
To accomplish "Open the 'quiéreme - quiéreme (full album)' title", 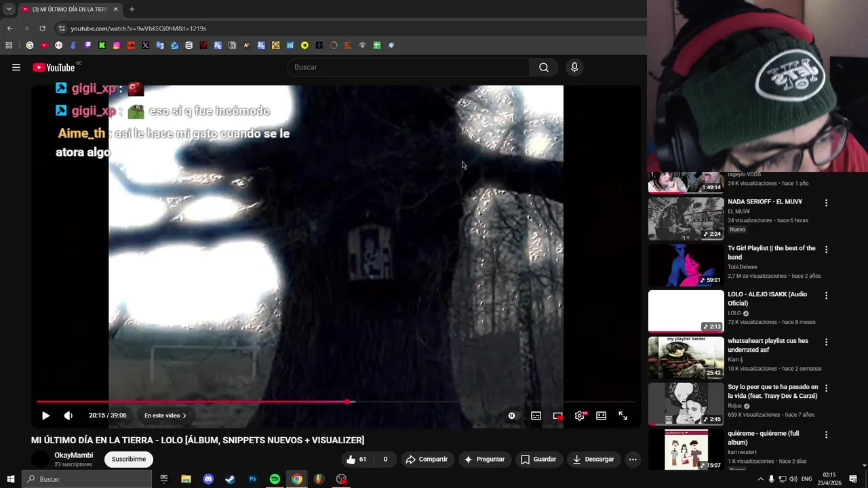I will 764,438.
